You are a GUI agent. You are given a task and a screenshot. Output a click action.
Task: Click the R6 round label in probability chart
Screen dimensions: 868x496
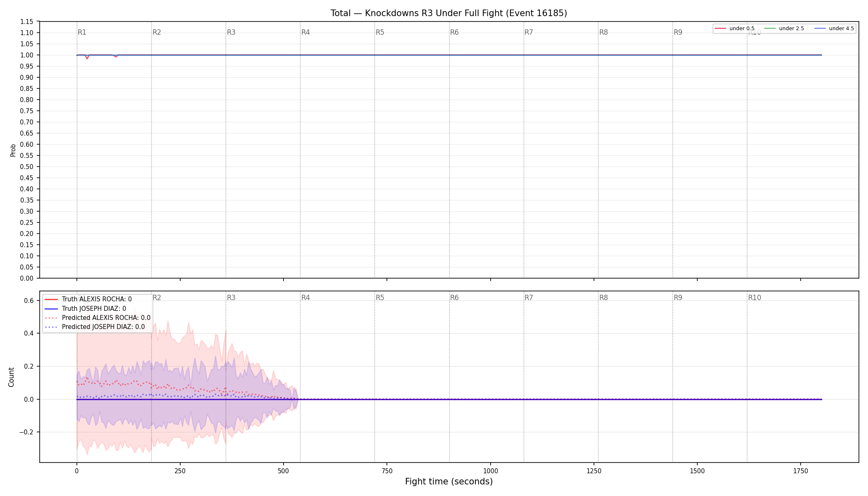pos(454,32)
